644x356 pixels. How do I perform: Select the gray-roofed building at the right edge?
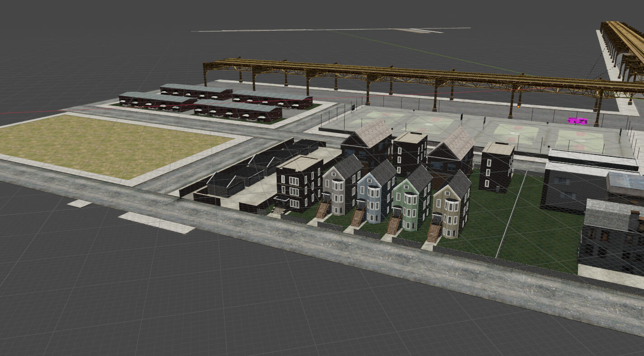pyautogui.click(x=611, y=236)
